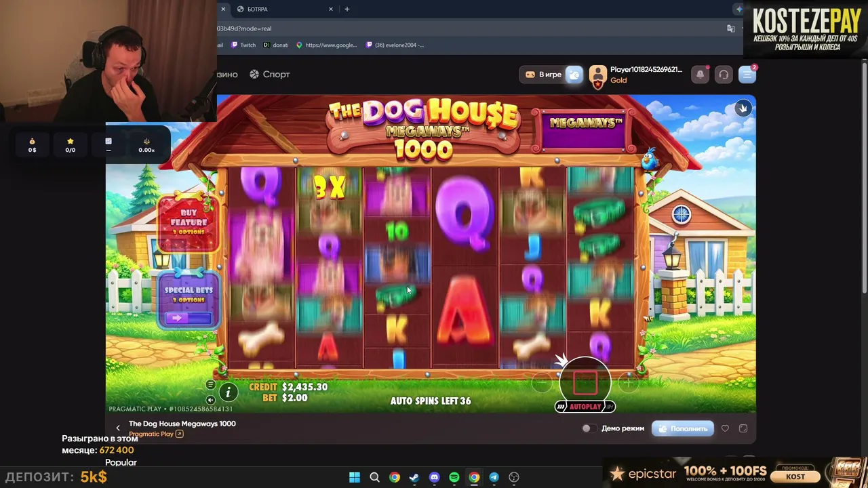Open the google.com bookmark
Image resolution: width=868 pixels, height=488 pixels.
[x=326, y=45]
